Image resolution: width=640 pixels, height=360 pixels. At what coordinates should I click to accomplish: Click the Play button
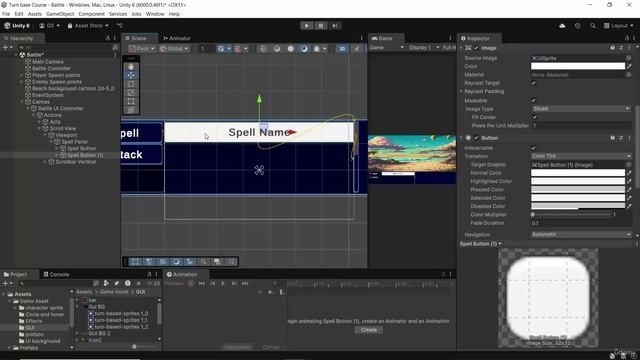click(307, 26)
